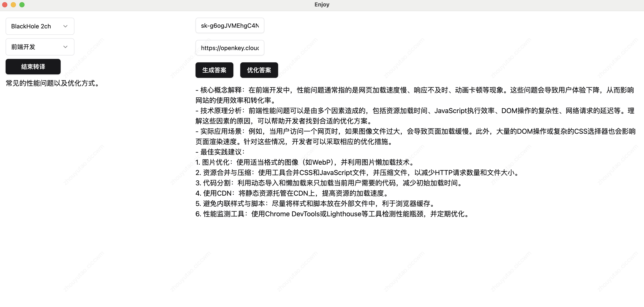Click the Enjoy window title

322,4
